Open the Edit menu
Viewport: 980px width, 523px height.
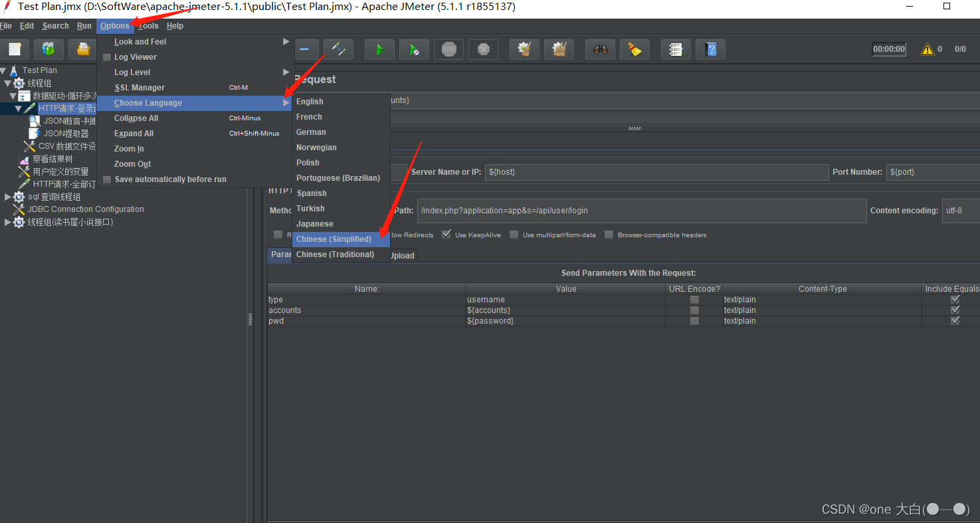27,26
